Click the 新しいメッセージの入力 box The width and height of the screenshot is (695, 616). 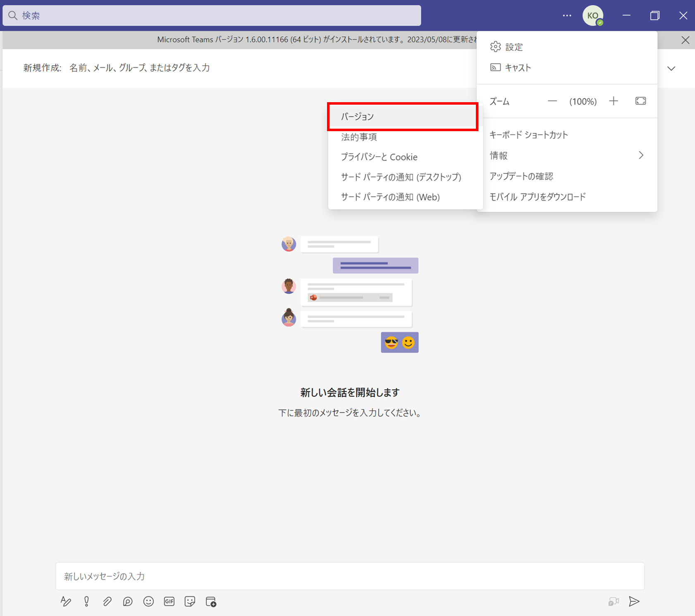(350, 576)
